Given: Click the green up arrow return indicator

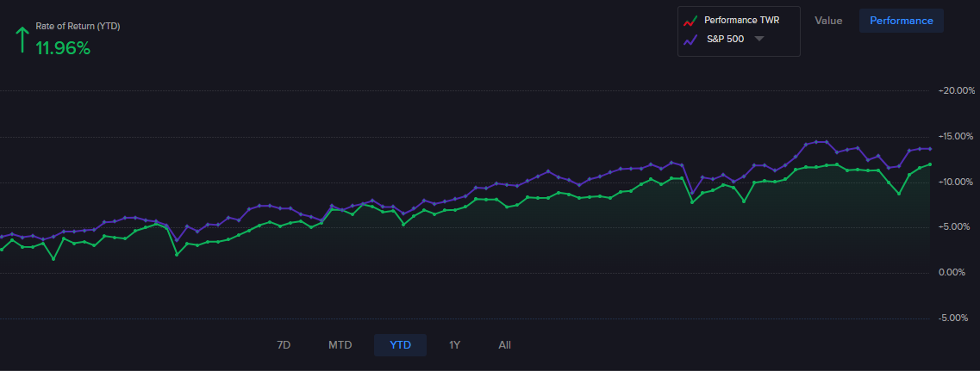Looking at the screenshot, I should pyautogui.click(x=22, y=40).
